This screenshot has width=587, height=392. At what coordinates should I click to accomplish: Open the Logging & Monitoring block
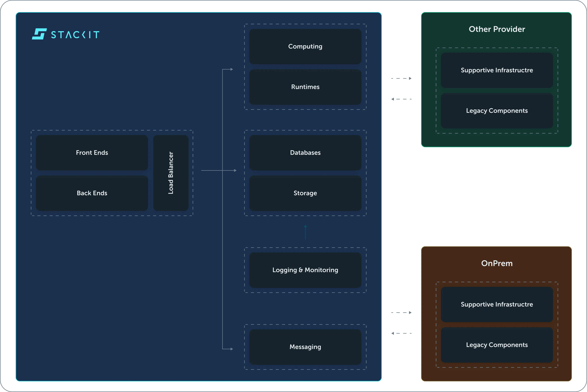[x=305, y=270]
